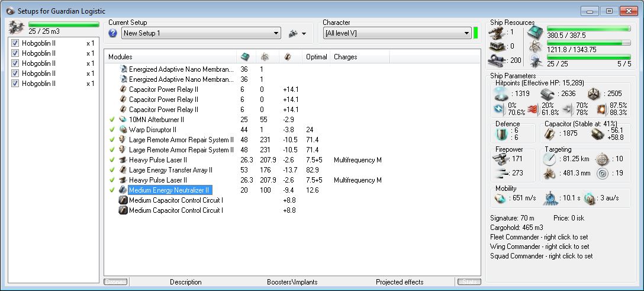The image size is (644, 291).
Task: Click the Large Energy Transfer Array II icon
Action: pyautogui.click(x=123, y=170)
